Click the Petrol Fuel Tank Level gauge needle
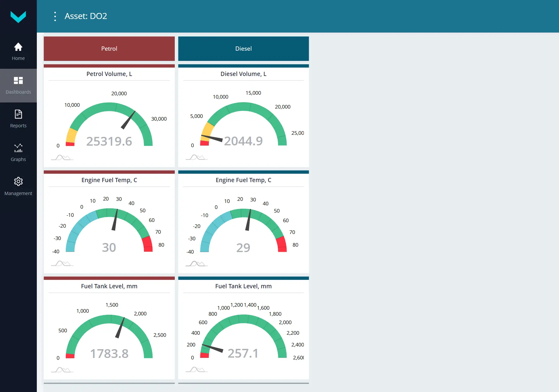 [120, 327]
